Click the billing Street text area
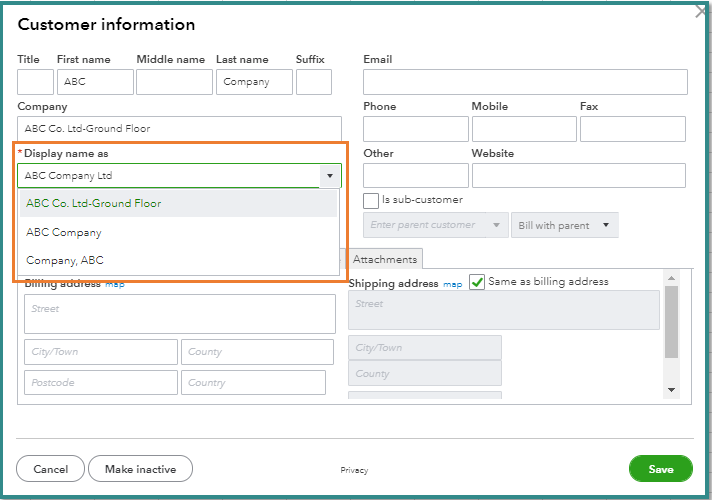712x500 pixels. point(180,314)
